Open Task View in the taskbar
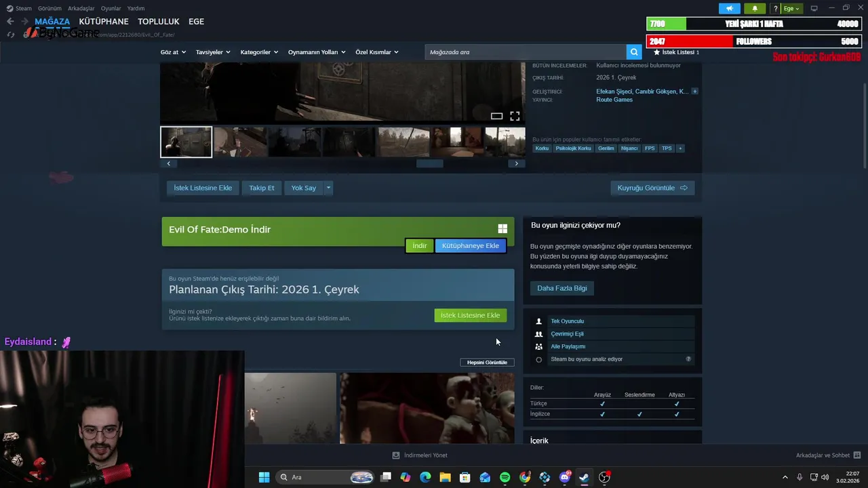The width and height of the screenshot is (868, 488). [x=386, y=477]
